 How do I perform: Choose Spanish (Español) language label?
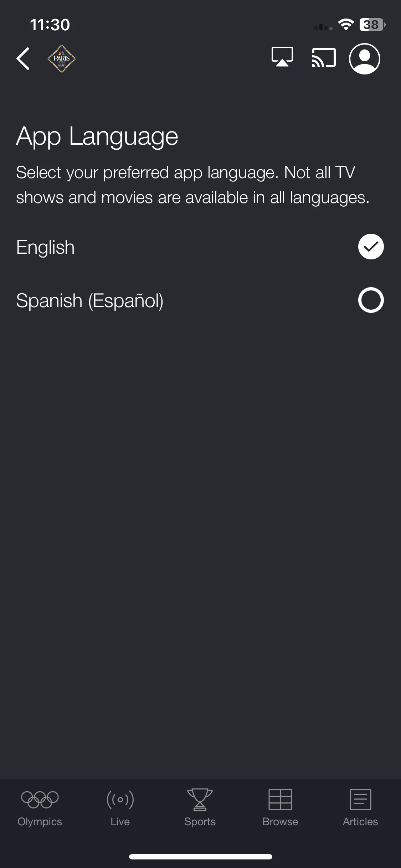point(90,301)
